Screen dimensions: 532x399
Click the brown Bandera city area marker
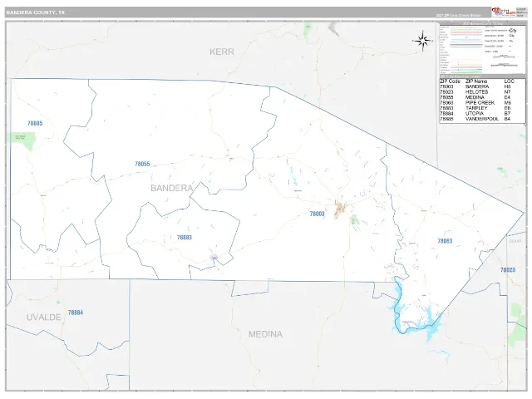341,209
